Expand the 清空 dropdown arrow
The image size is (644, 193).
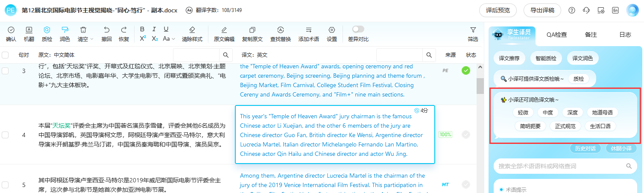pyautogui.click(x=92, y=39)
